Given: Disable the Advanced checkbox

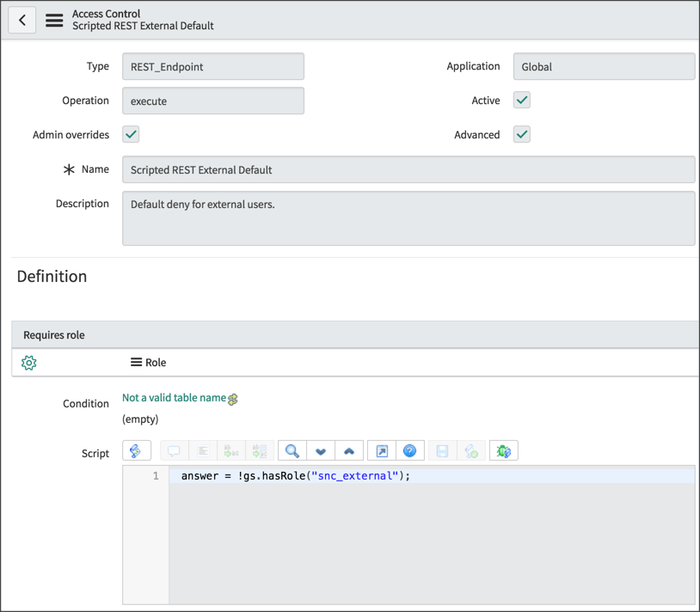Looking at the screenshot, I should coord(521,134).
